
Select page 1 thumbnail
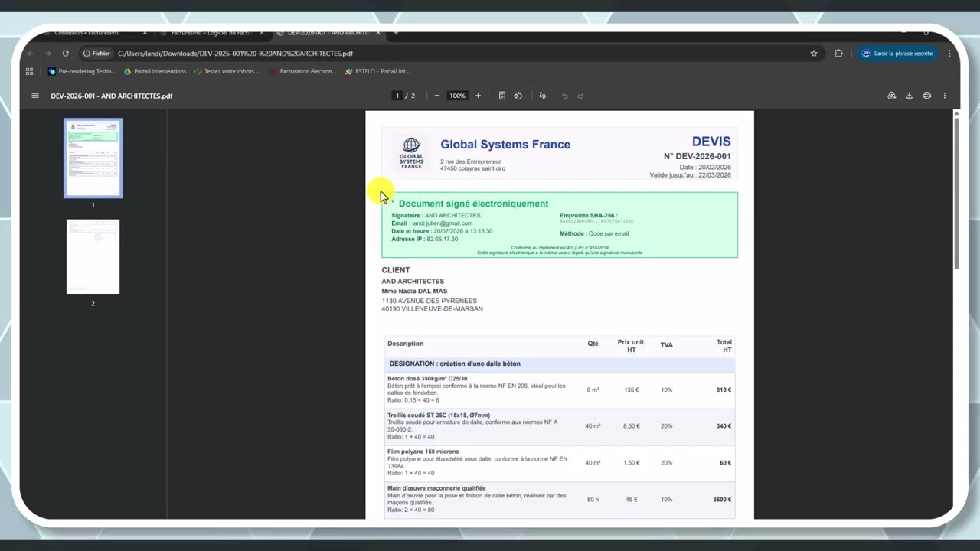click(x=93, y=158)
